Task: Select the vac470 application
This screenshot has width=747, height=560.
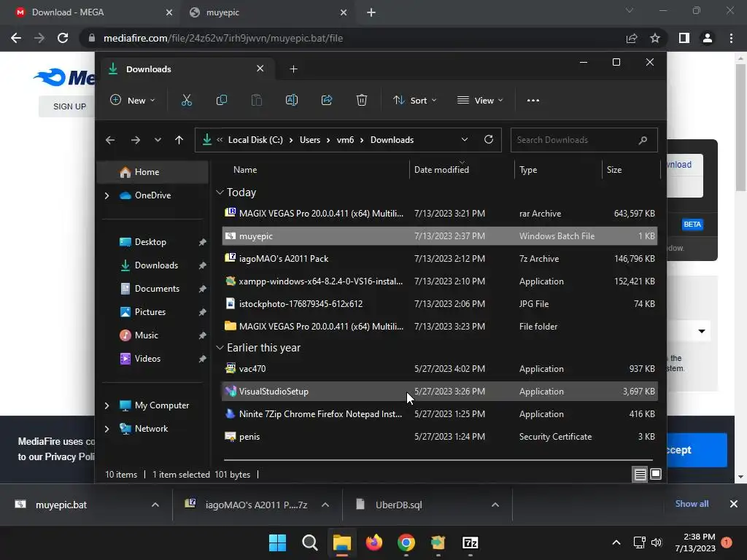Action: click(x=439, y=368)
